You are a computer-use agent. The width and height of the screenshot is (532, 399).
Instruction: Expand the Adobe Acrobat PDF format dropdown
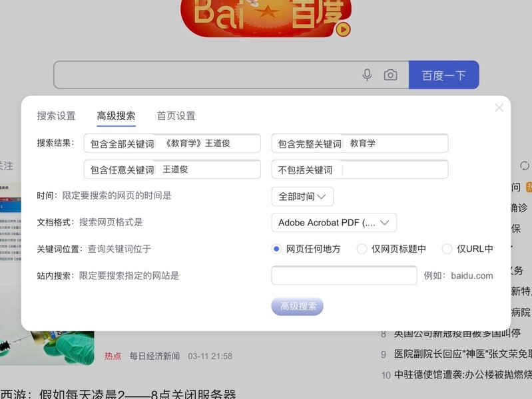(334, 223)
